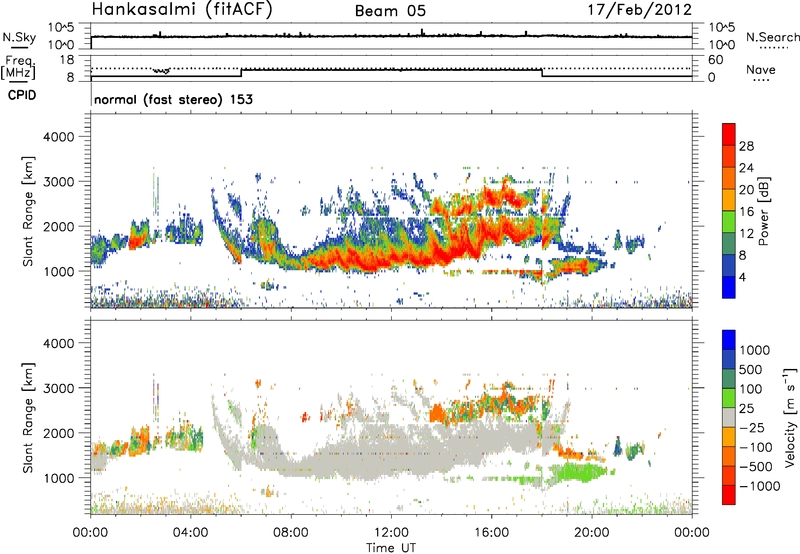Click the "Beam 05" label
The width and height of the screenshot is (800, 554).
390,11
